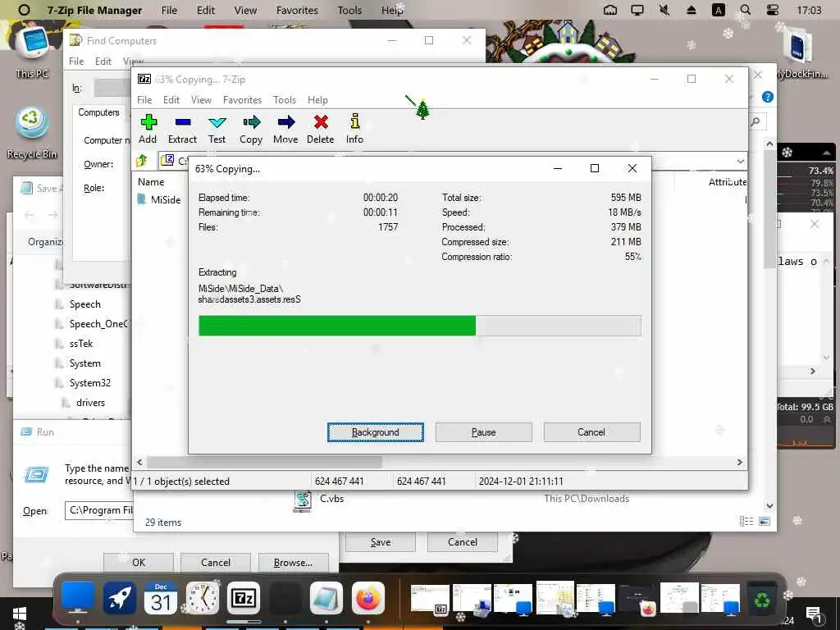Open the search magnifier in top bar

pos(745,10)
